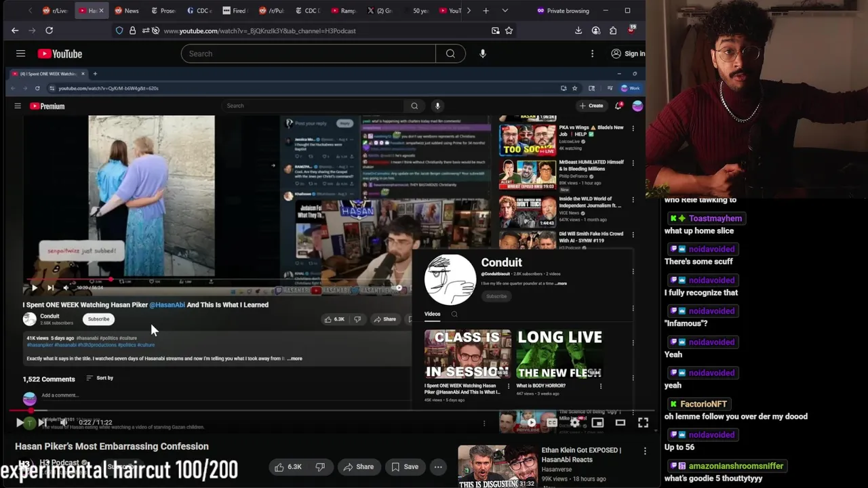Click @HasanAbi link in inner video title

[x=167, y=305]
